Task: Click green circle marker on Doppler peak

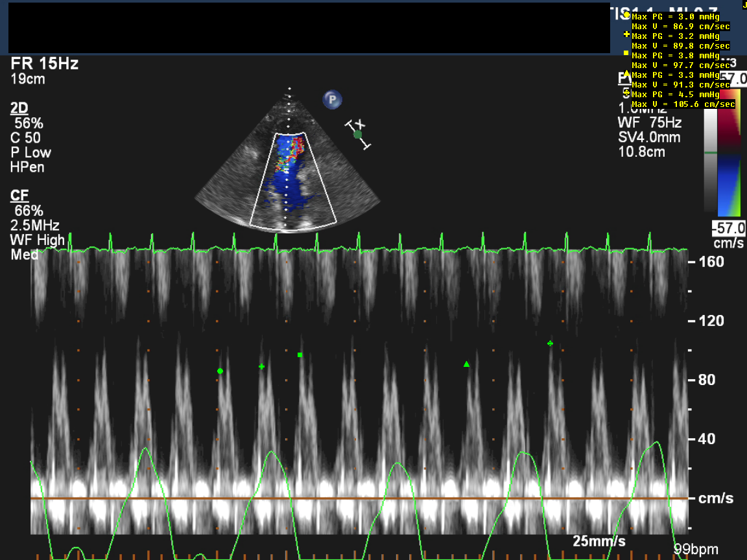Action: (x=220, y=371)
